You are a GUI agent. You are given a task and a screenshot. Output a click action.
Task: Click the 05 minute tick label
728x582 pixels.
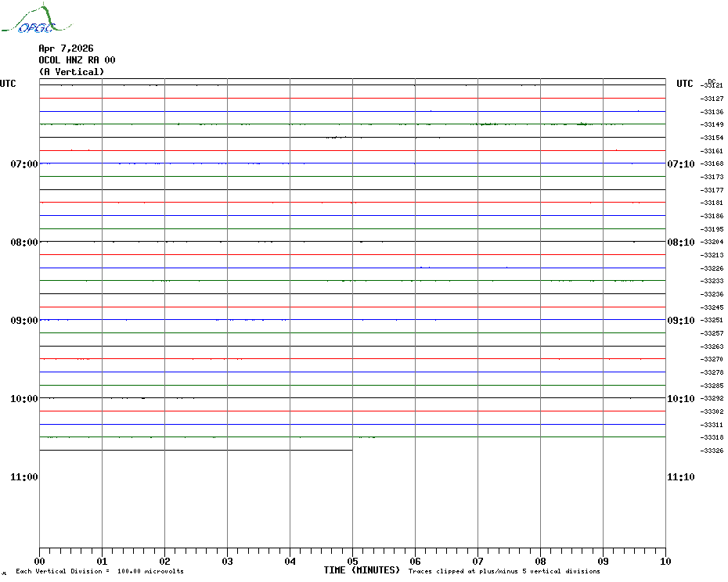[x=352, y=562]
